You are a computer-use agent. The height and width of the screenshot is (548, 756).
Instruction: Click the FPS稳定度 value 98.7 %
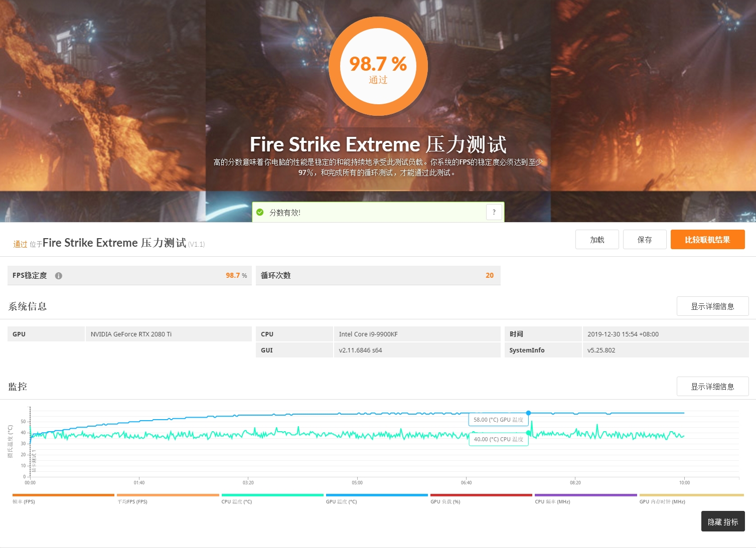point(236,276)
